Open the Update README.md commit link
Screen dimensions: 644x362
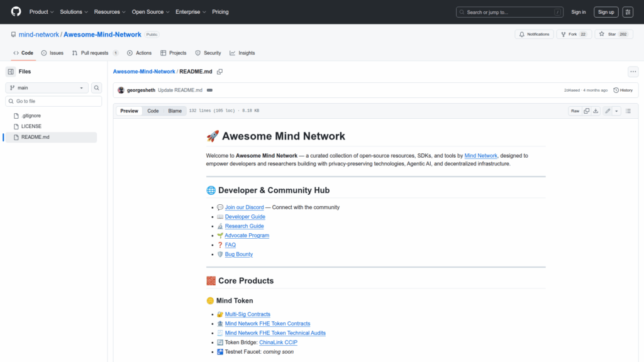tap(180, 90)
